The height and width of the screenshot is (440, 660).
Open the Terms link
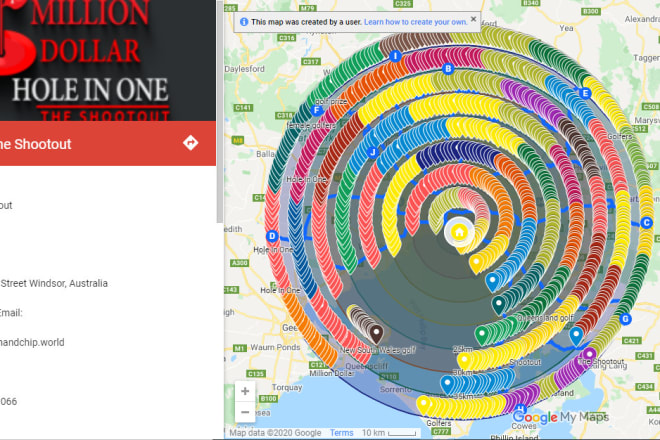[x=341, y=432]
